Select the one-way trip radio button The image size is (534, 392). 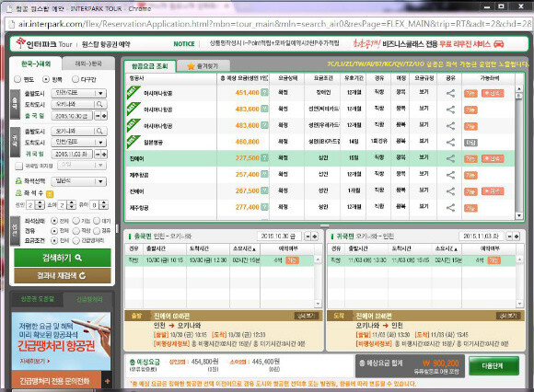(17, 79)
